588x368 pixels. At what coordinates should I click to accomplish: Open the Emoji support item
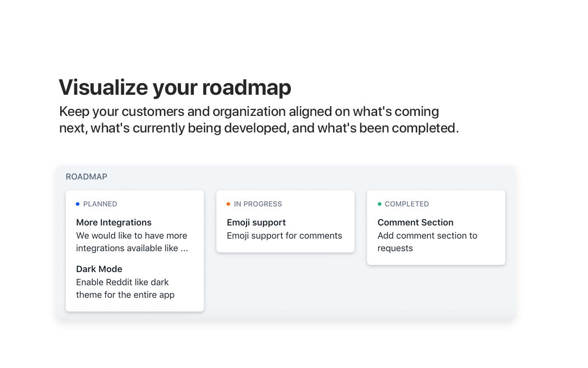click(x=256, y=222)
